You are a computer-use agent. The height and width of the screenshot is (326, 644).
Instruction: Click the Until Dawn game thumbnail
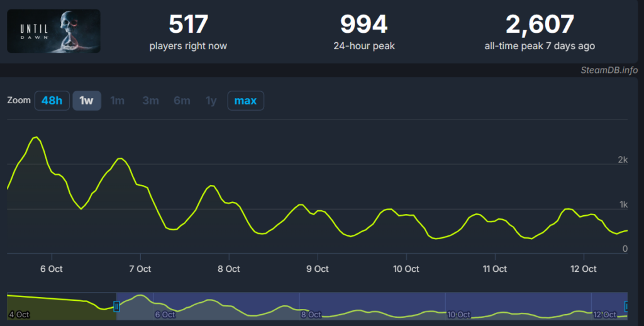point(53,31)
